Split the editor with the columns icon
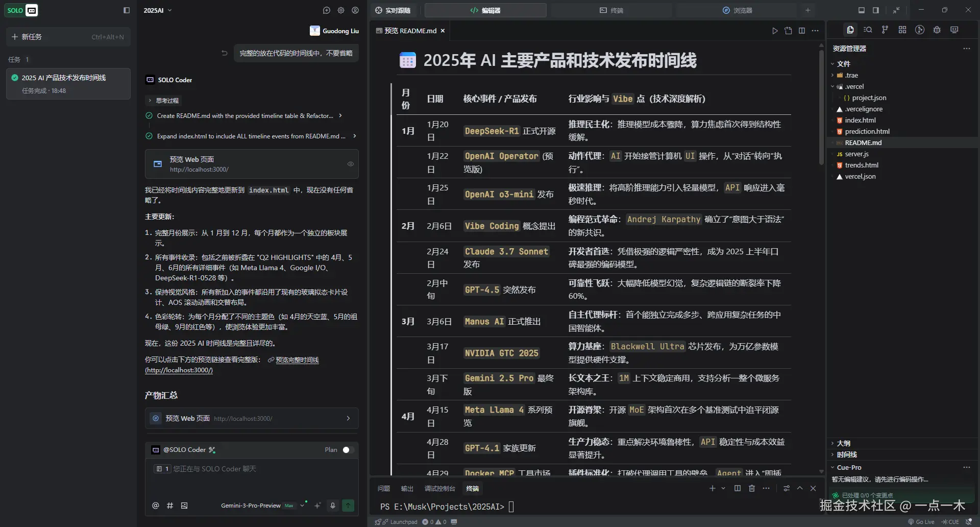This screenshot has height=527, width=980. point(802,31)
